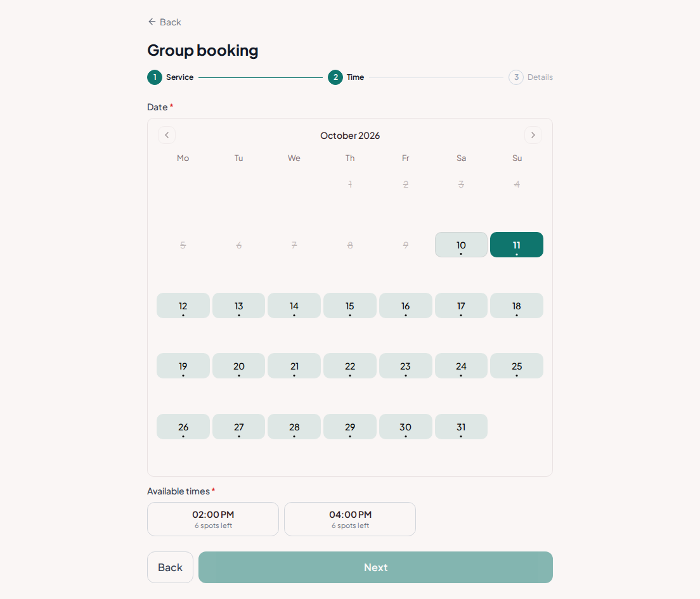Pick October 10 on the calendar
The width and height of the screenshot is (700, 599).
pyautogui.click(x=461, y=245)
